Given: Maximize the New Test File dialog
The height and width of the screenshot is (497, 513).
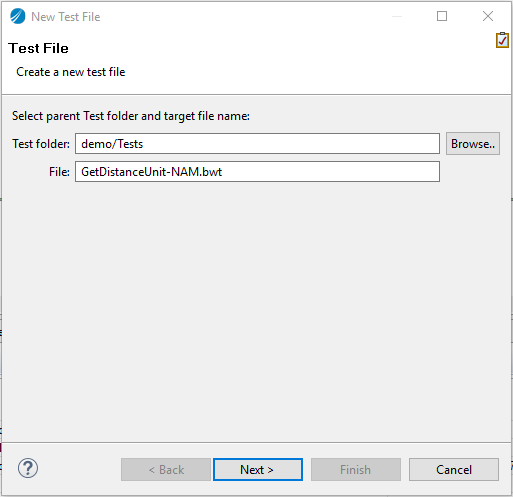Looking at the screenshot, I should 442,16.
